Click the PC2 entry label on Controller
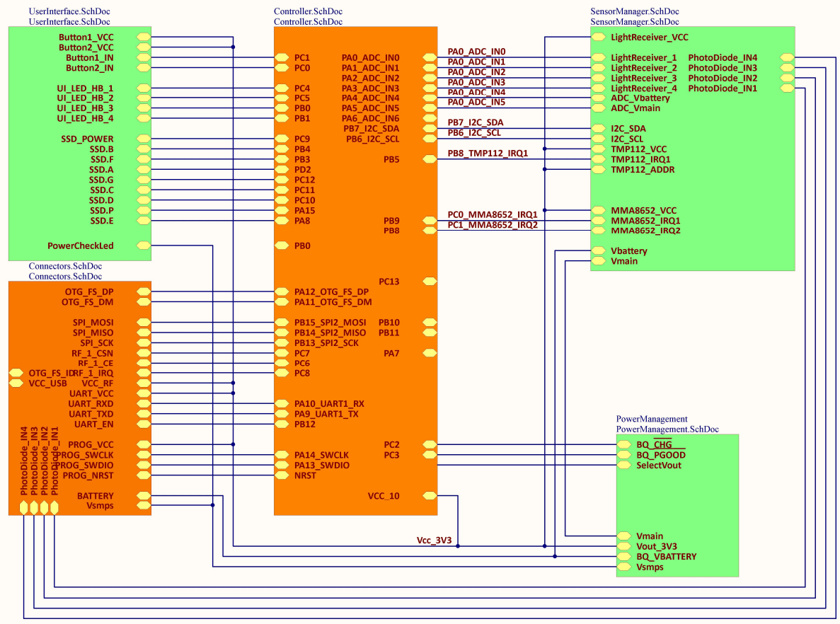Screen dimensions: 840x624 click(391, 444)
